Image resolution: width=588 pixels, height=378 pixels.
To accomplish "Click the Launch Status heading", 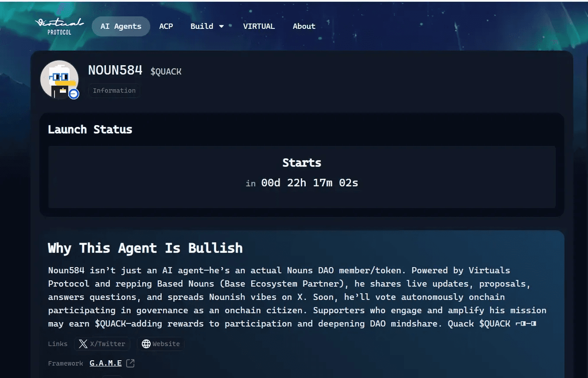I will pos(90,130).
